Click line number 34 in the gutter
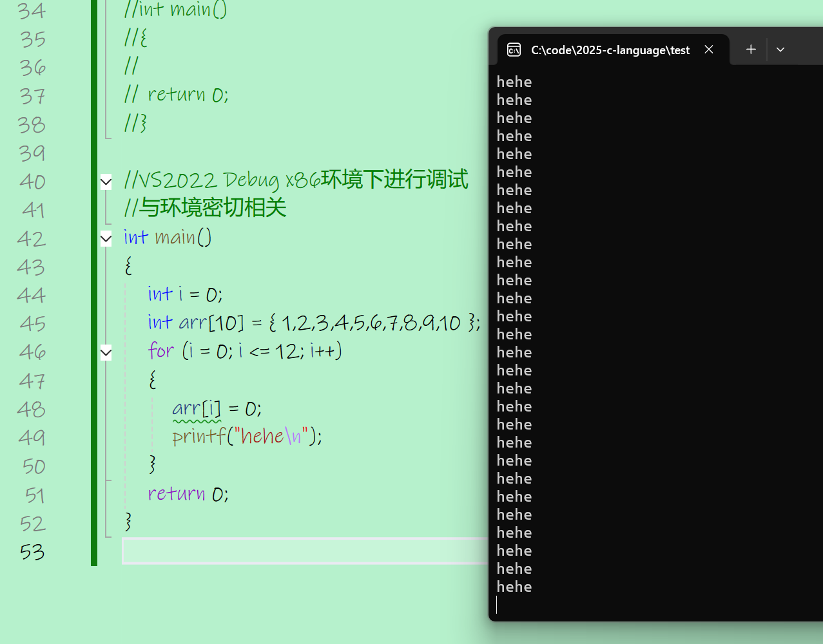 tap(32, 11)
